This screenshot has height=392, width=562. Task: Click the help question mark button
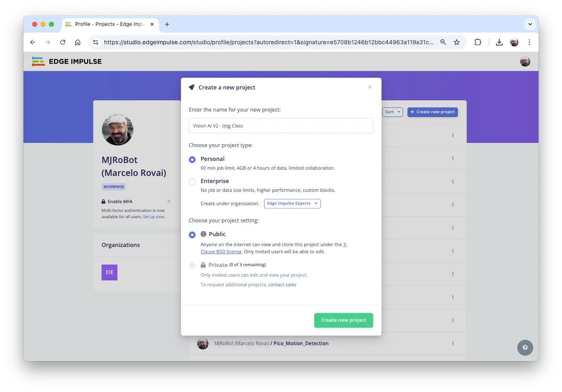[x=525, y=347]
